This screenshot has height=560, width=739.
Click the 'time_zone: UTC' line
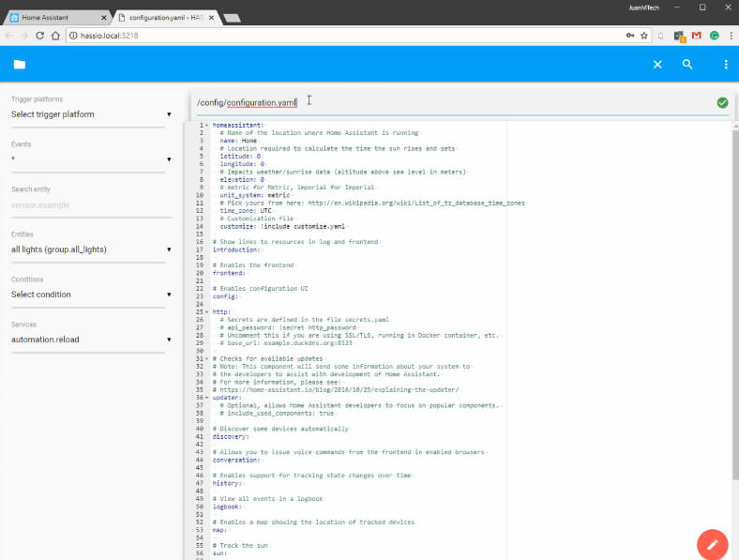click(246, 211)
